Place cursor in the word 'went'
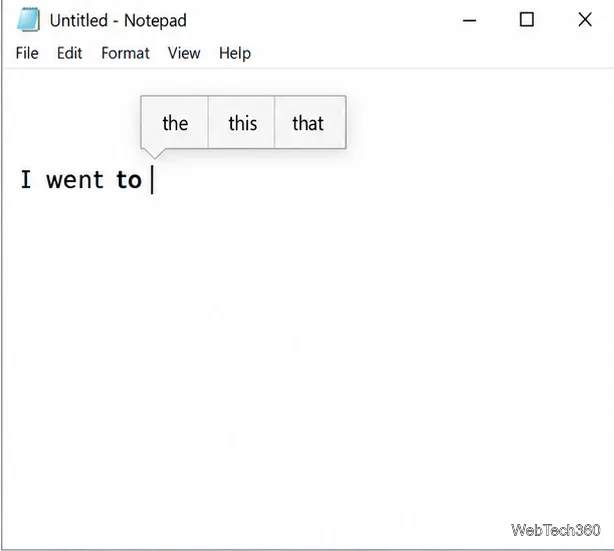The height and width of the screenshot is (551, 614). pyautogui.click(x=75, y=180)
